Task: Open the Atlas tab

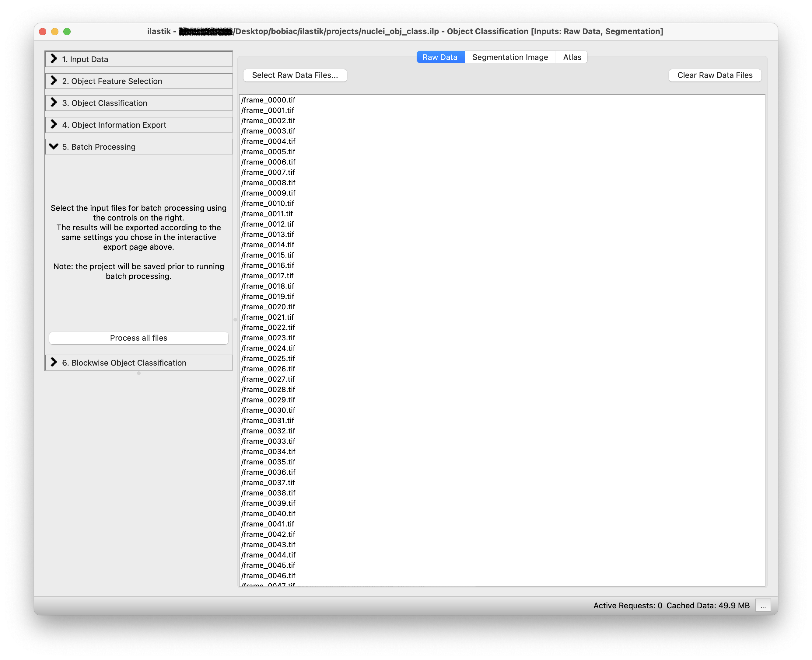Action: tap(572, 57)
